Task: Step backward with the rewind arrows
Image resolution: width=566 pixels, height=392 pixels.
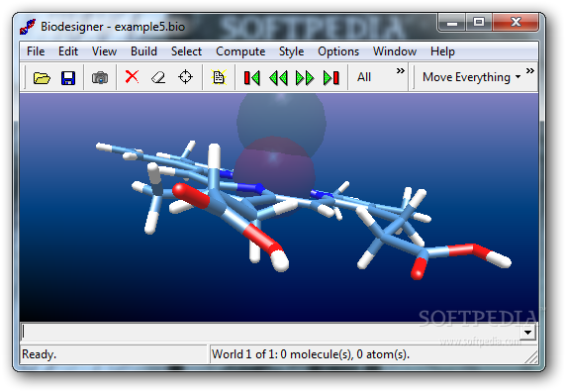Action: 278,77
